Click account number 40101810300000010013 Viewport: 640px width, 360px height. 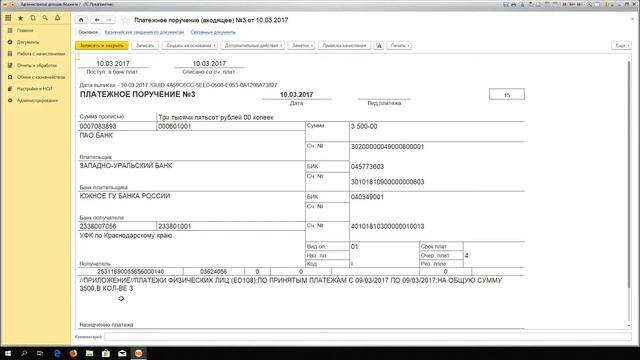[387, 226]
